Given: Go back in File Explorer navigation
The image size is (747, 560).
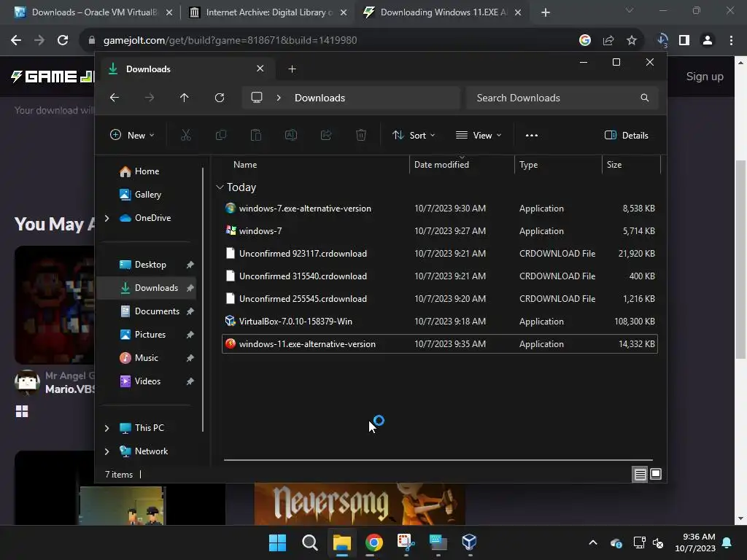Looking at the screenshot, I should click(x=115, y=98).
